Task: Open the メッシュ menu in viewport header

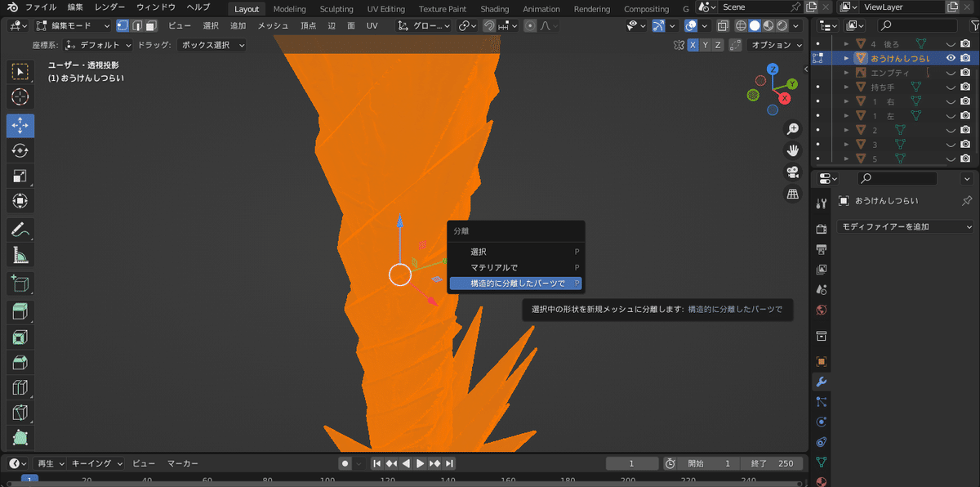Action: (x=273, y=26)
